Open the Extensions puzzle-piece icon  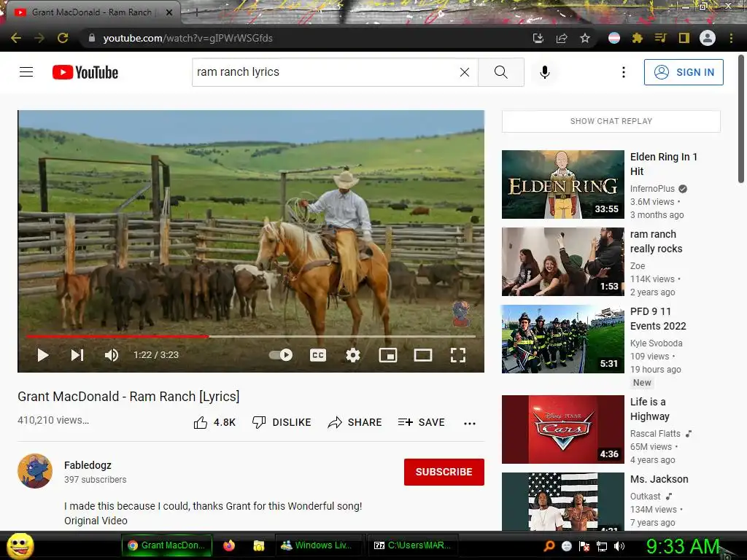pyautogui.click(x=637, y=38)
